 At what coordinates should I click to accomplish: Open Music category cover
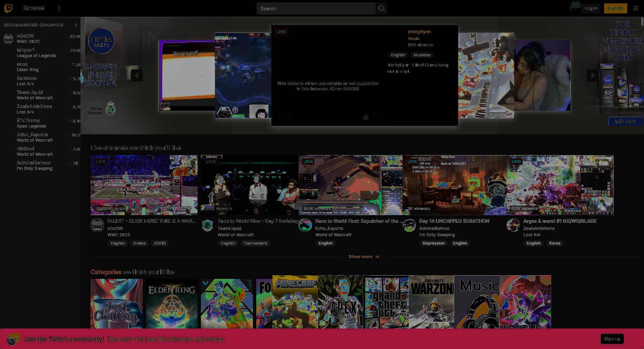(477, 302)
